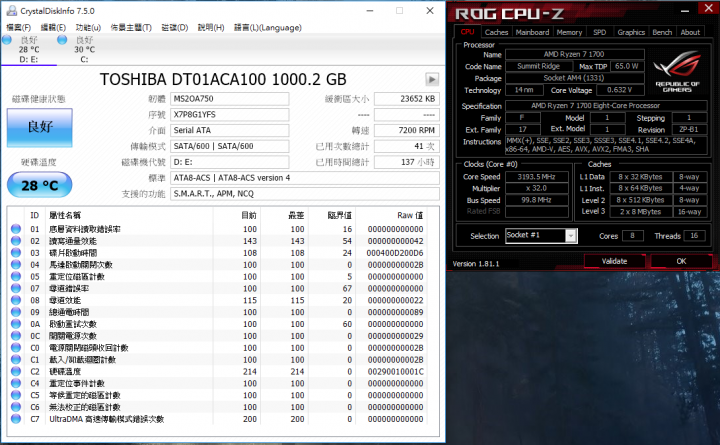The image size is (720, 445).
Task: Open the 功能(u) menu
Action: (x=88, y=28)
